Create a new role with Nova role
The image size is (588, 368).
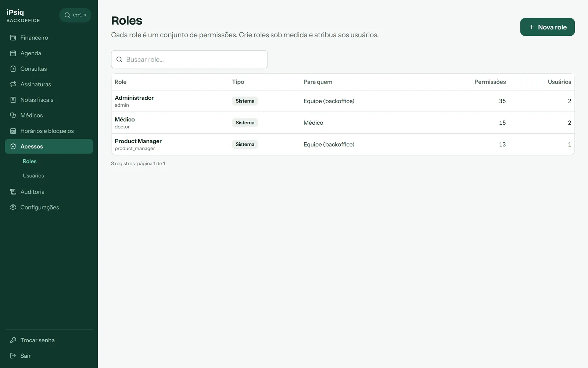click(547, 27)
